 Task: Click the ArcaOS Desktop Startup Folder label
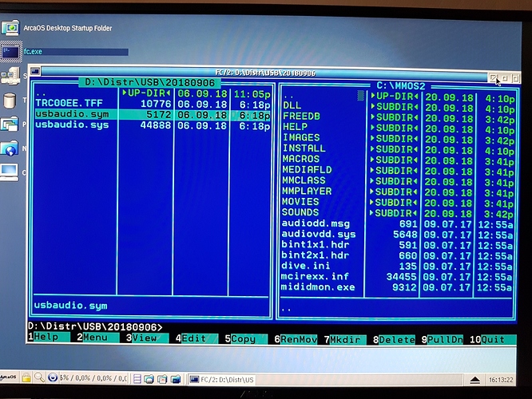coord(68,28)
